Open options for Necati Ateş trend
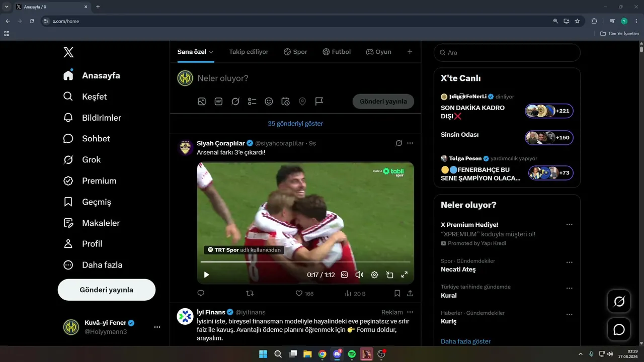This screenshot has height=362, width=644. click(x=570, y=262)
